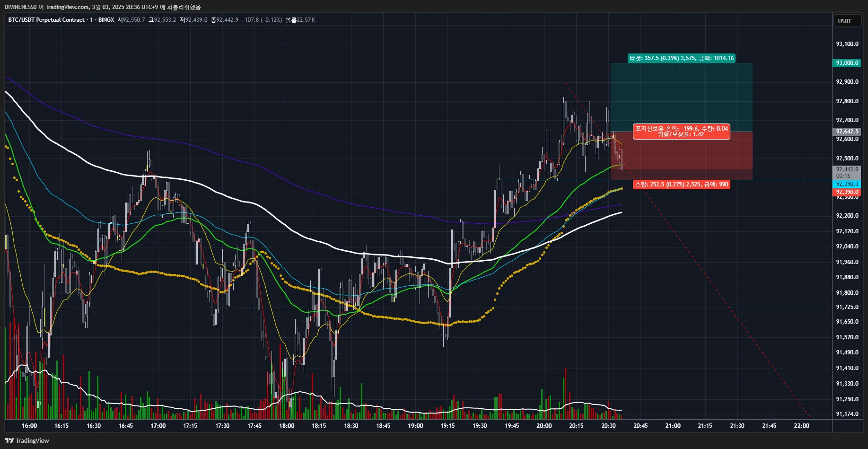The image size is (868, 449).
Task: Click the 91,174.0 price axis label
Action: 847,414
